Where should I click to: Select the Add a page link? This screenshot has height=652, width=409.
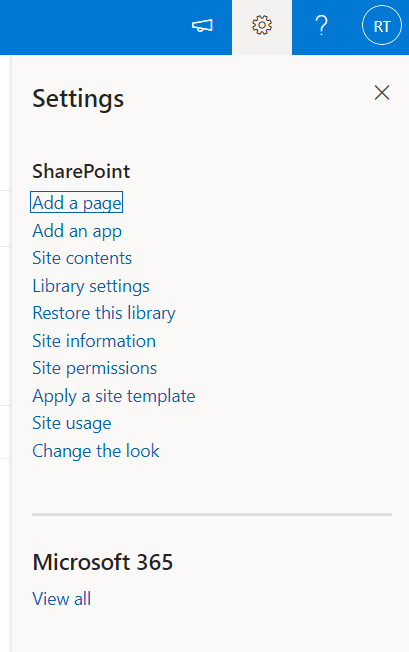[x=76, y=203]
